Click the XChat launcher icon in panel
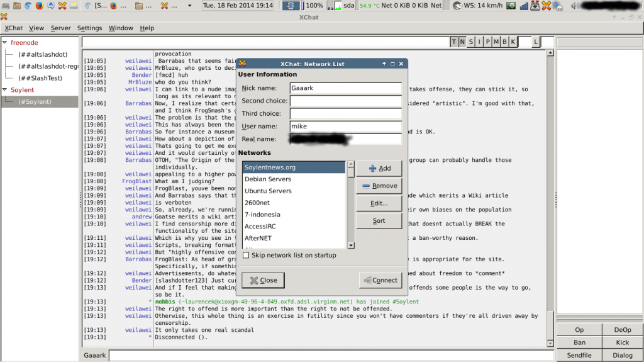Screen dimensions: 644x362 (x=62, y=6)
